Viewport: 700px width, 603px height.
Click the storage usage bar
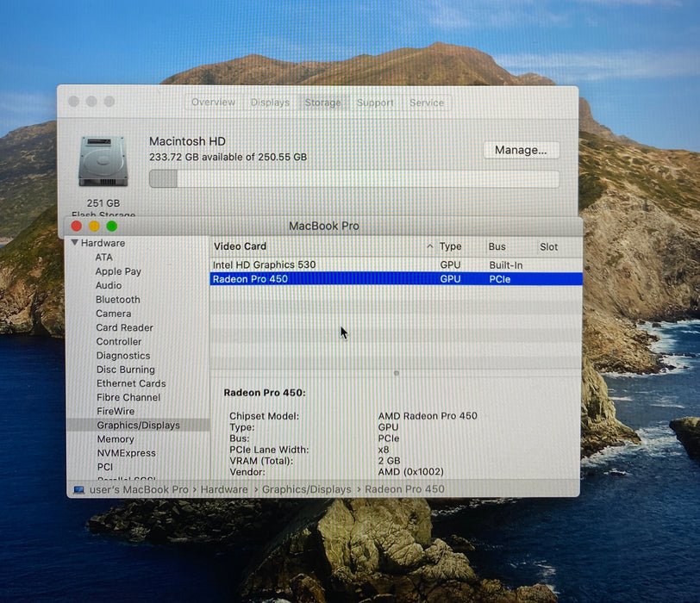(354, 179)
